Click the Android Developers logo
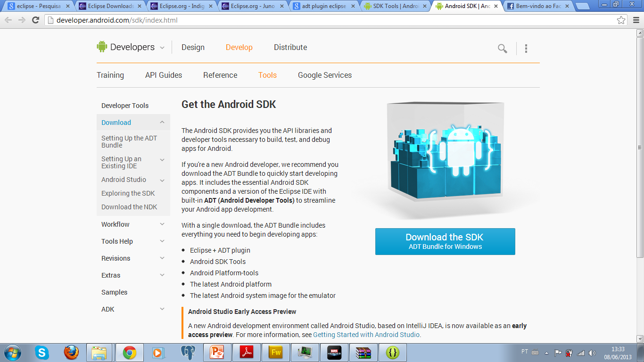644x362 pixels. coord(125,47)
